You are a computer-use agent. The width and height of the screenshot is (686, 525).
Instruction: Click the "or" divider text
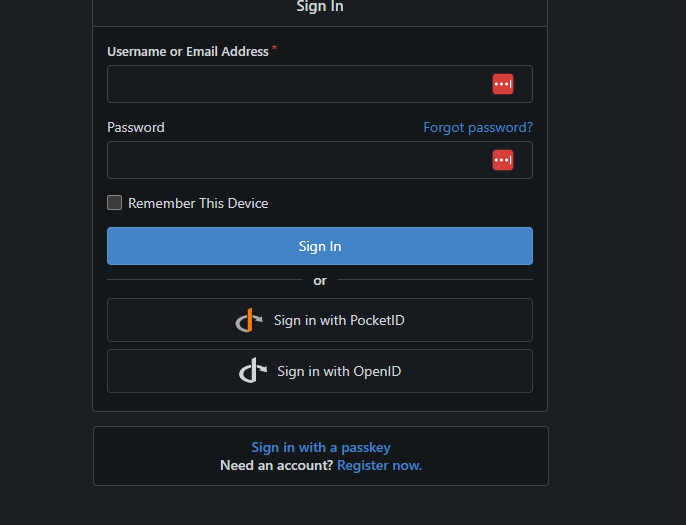[320, 281]
